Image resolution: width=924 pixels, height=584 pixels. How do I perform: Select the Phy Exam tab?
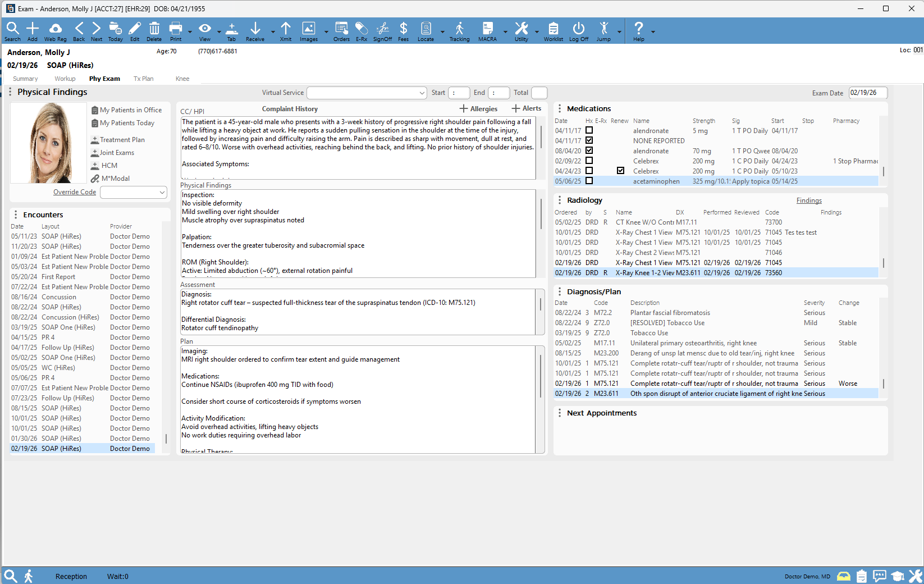(x=104, y=79)
